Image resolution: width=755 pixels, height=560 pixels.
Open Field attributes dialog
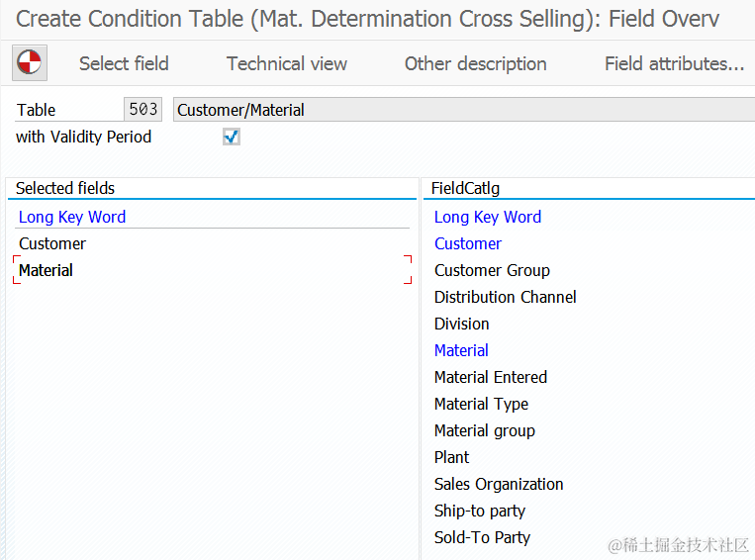674,63
